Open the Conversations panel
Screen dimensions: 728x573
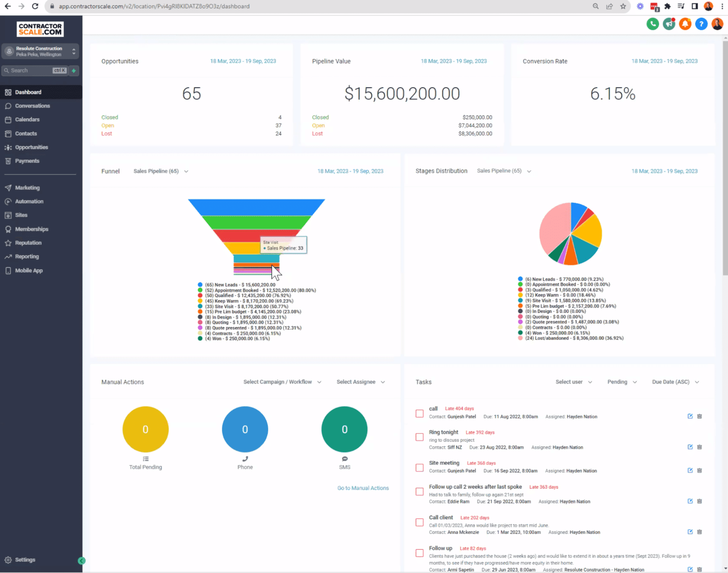click(x=32, y=106)
